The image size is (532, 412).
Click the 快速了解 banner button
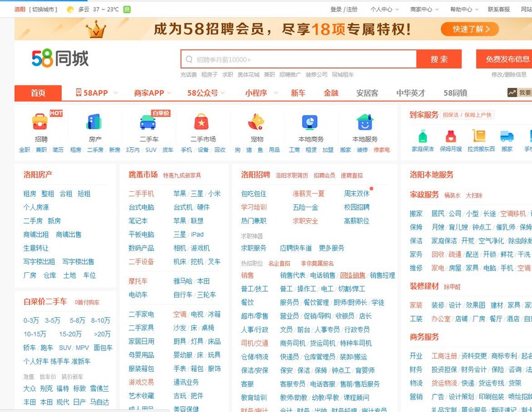click(x=470, y=29)
